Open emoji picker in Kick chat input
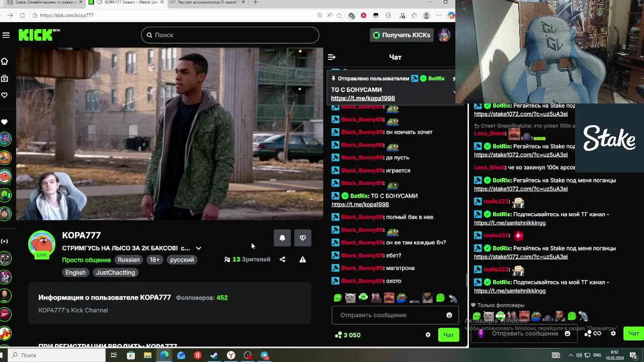 click(449, 315)
